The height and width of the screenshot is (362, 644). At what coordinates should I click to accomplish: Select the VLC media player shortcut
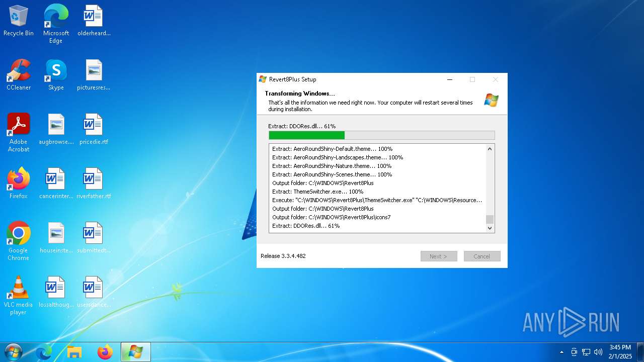pos(19,296)
